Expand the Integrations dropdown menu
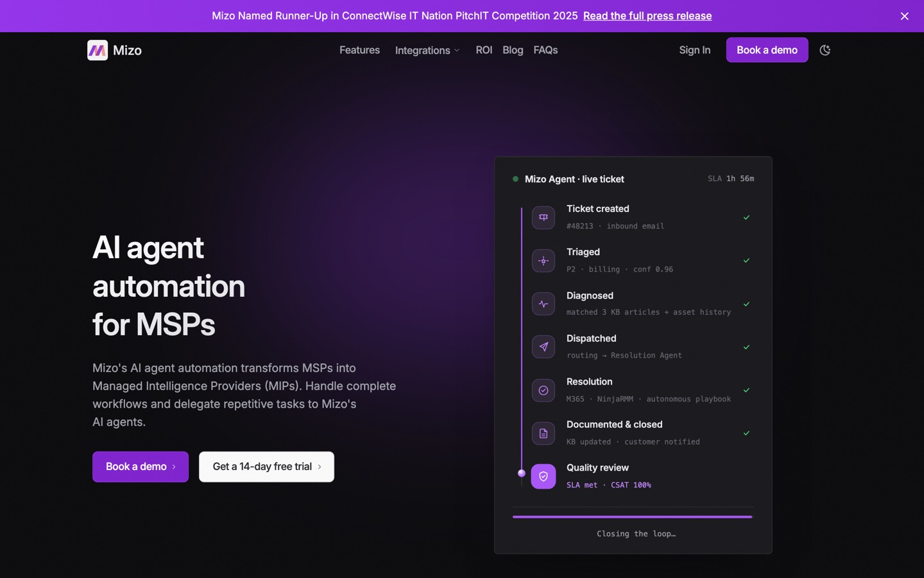 [427, 50]
